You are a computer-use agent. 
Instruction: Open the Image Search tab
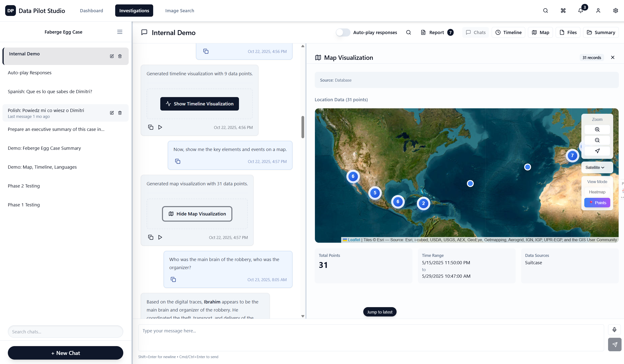click(x=179, y=11)
